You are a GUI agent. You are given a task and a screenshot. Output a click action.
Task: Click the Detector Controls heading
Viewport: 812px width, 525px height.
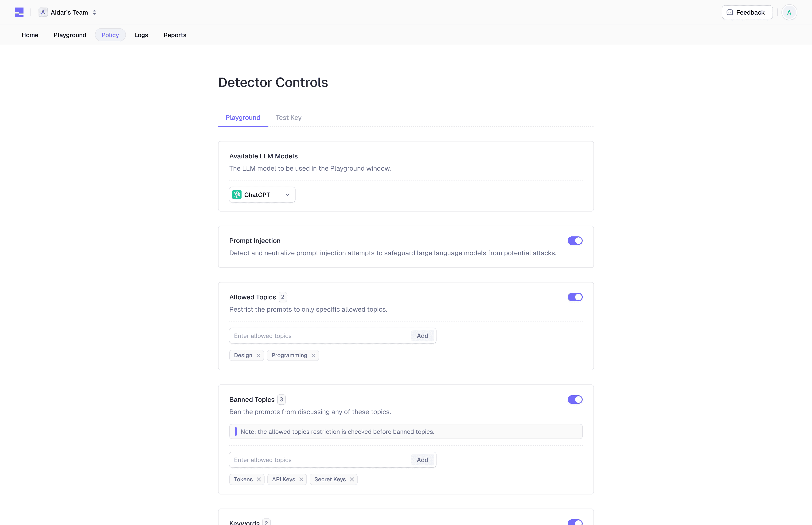pos(273,82)
